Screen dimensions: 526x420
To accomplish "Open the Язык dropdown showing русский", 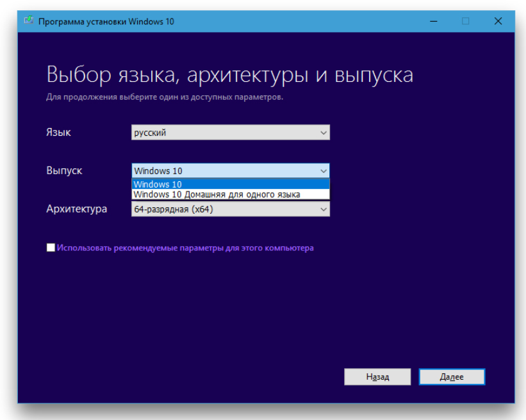I will [231, 133].
